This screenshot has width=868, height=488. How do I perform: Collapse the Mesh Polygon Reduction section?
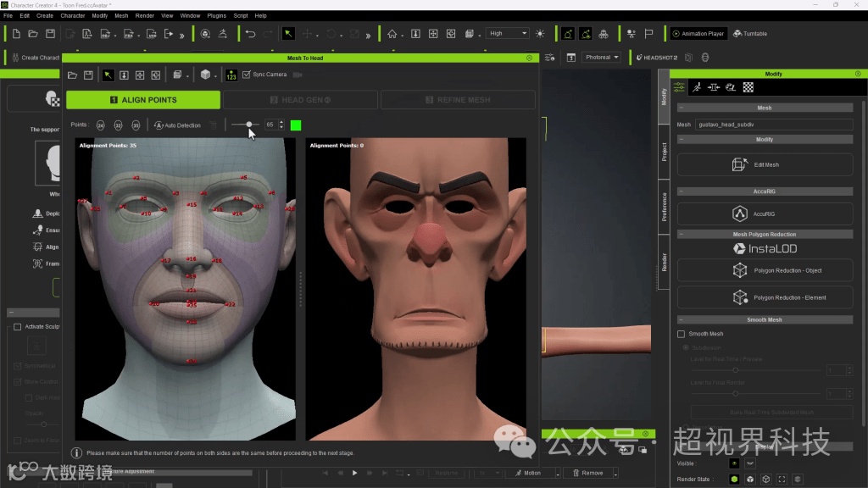pos(681,235)
